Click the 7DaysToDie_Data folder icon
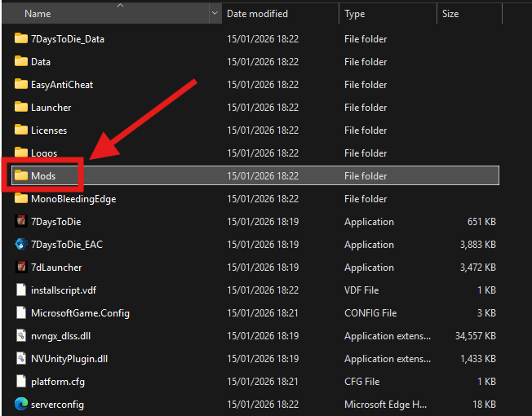The width and height of the screenshot is (532, 416). point(21,38)
